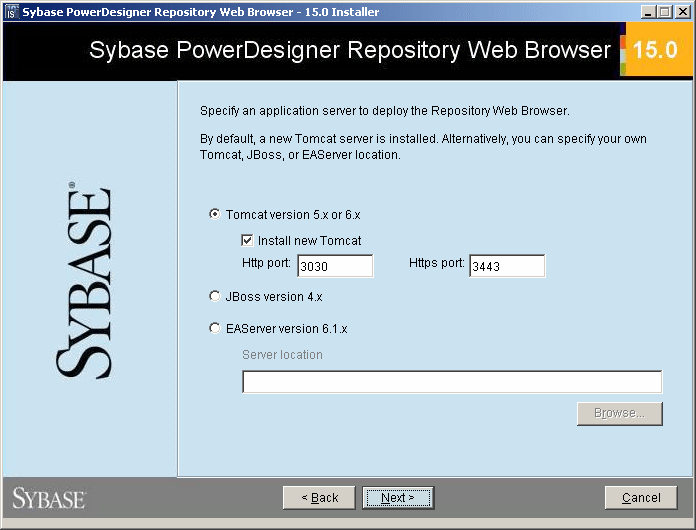Close the installer window

click(x=683, y=12)
